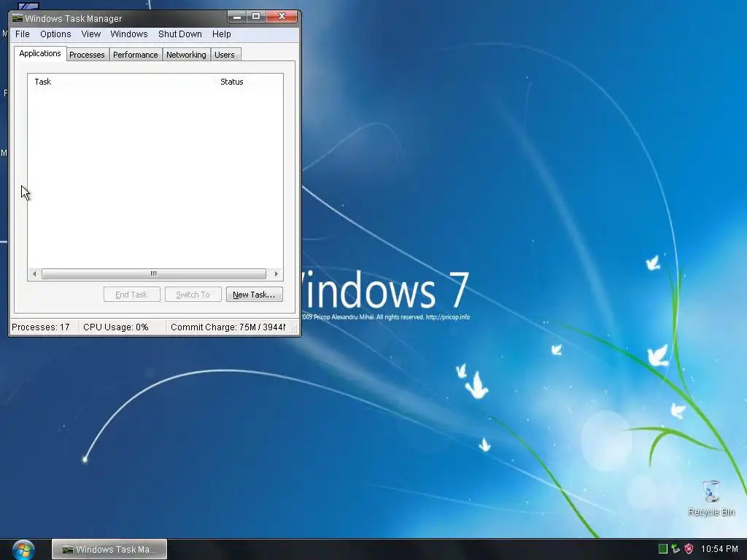
Task: Open the Shut Down menu
Action: pos(179,34)
